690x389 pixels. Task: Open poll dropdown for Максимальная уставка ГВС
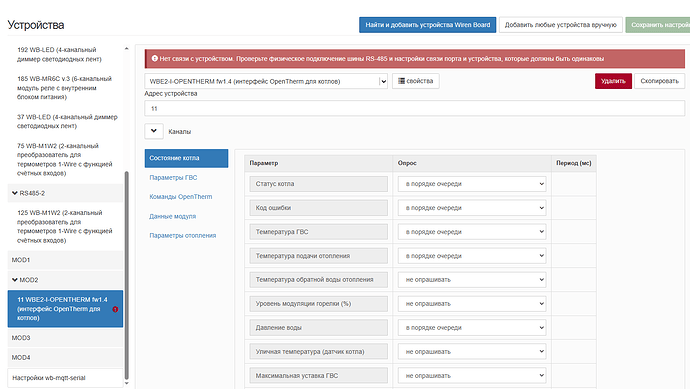[472, 376]
